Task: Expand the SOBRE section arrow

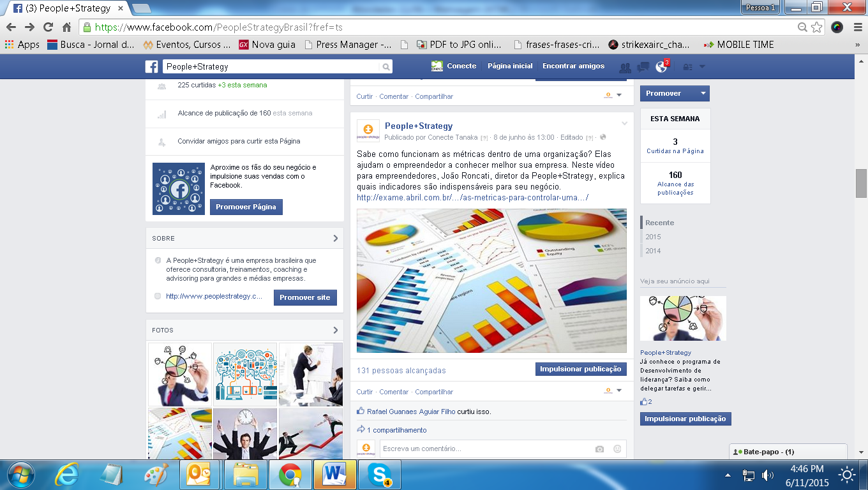Action: point(336,238)
